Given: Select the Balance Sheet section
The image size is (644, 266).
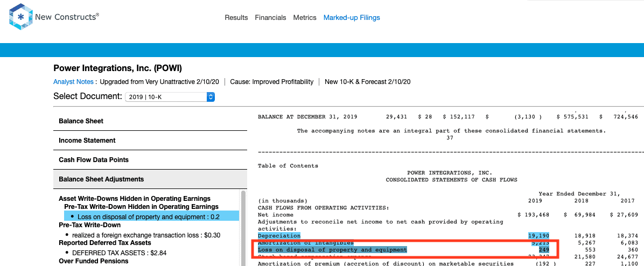Looking at the screenshot, I should pos(150,121).
